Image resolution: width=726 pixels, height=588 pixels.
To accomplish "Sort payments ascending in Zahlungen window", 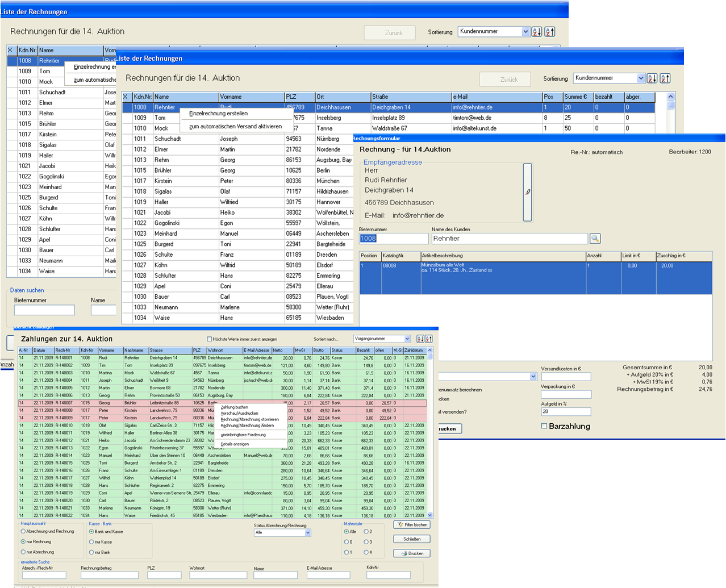I will tap(420, 339).
